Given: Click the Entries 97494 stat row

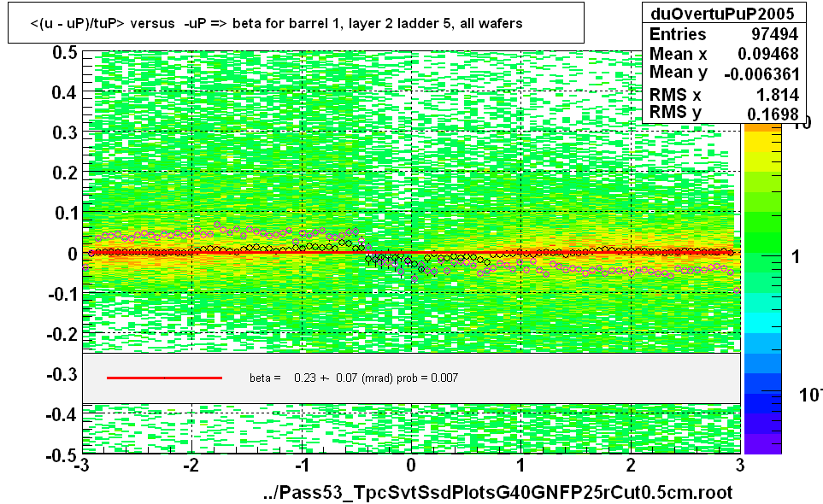Looking at the screenshot, I should 724,34.
